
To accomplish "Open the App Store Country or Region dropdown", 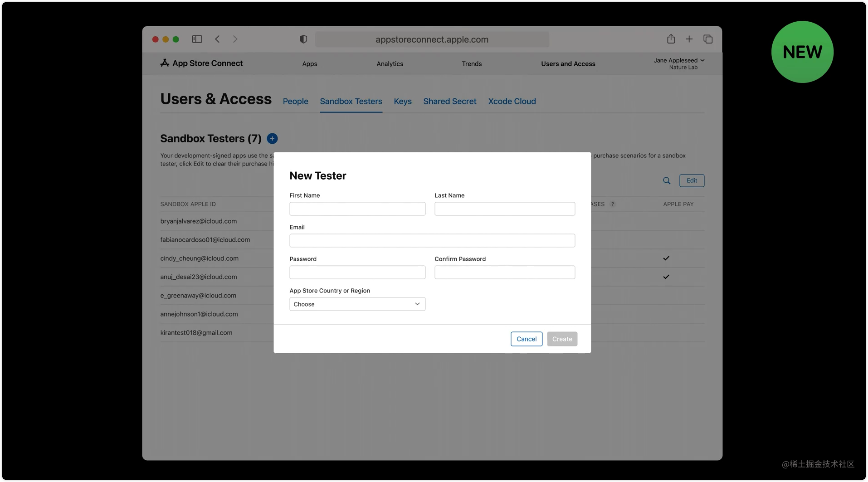I will pos(357,304).
